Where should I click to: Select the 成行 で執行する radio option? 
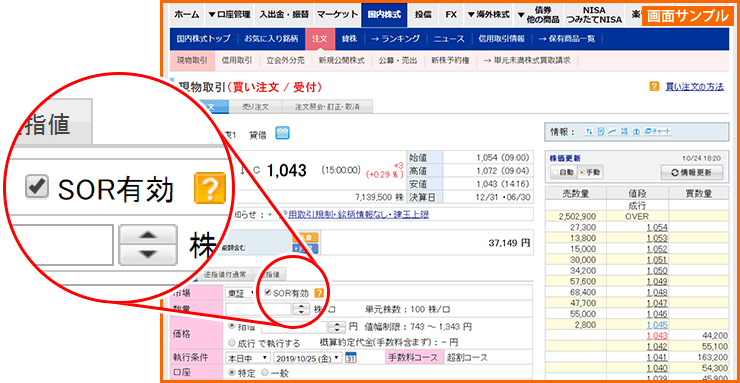point(232,342)
